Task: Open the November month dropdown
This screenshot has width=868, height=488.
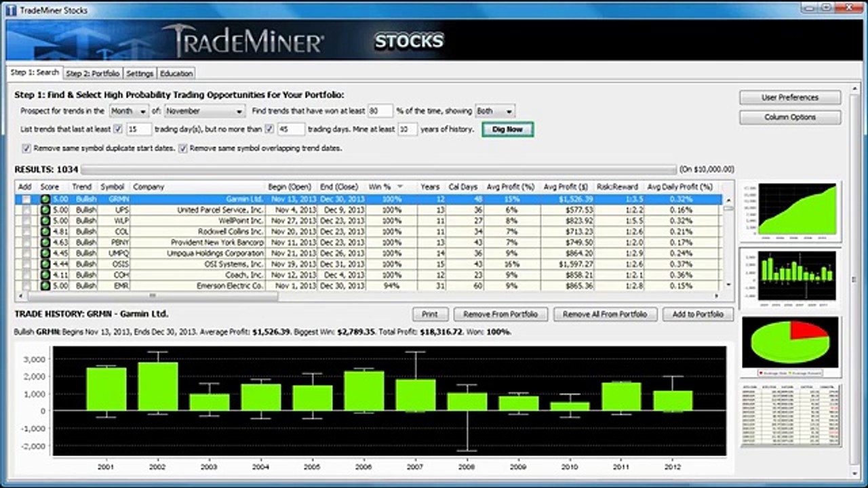Action: (204, 110)
